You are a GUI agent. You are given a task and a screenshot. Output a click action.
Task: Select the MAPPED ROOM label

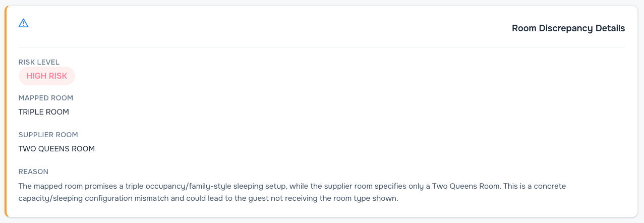(x=46, y=98)
